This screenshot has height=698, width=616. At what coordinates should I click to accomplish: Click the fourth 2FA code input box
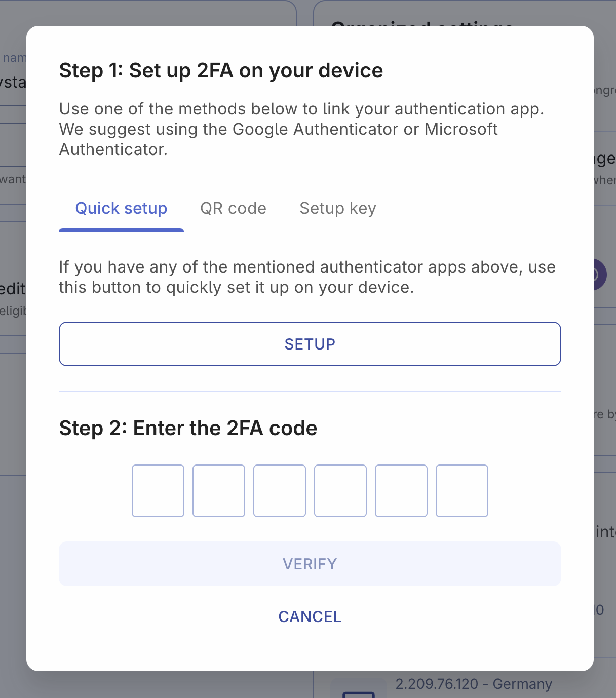click(340, 490)
